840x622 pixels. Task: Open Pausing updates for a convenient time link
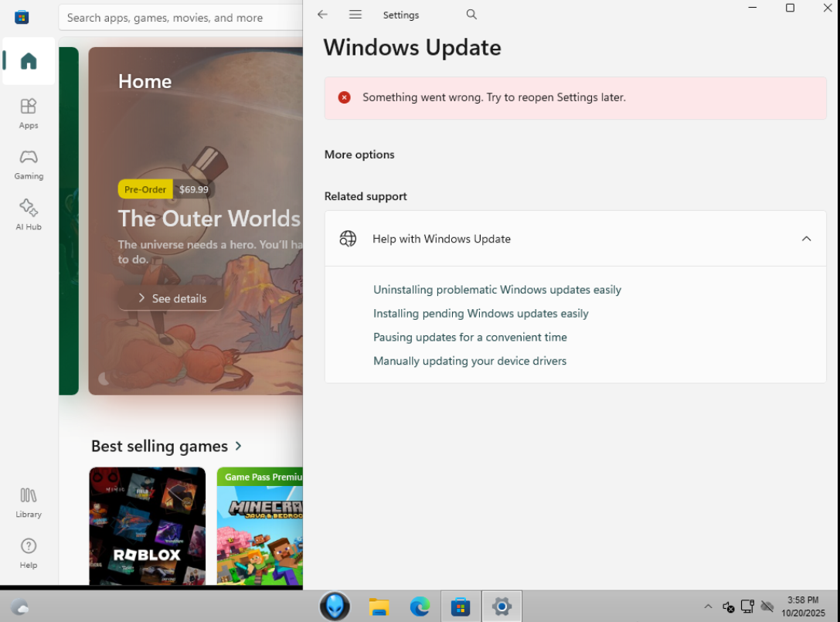470,337
